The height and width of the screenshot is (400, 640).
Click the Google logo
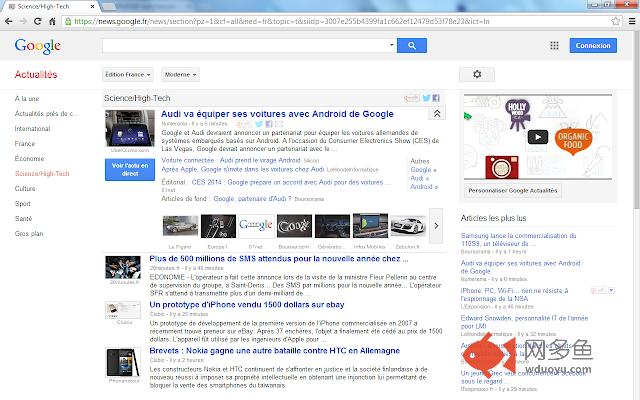pyautogui.click(x=38, y=46)
